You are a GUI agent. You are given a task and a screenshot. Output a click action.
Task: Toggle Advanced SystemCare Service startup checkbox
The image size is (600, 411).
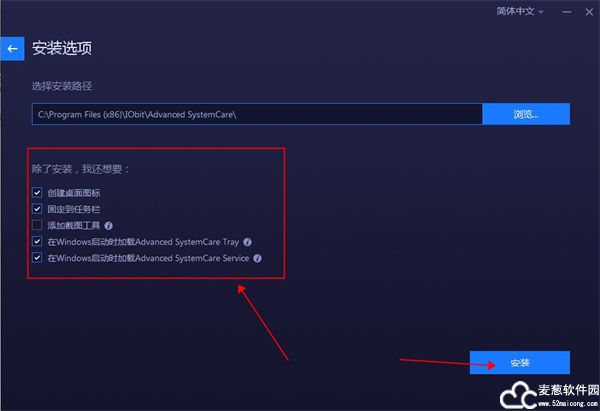pos(37,258)
